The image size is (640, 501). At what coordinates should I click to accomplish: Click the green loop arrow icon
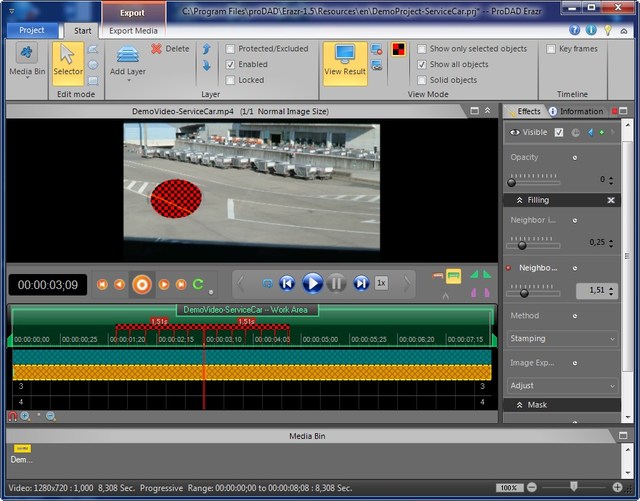[x=198, y=285]
